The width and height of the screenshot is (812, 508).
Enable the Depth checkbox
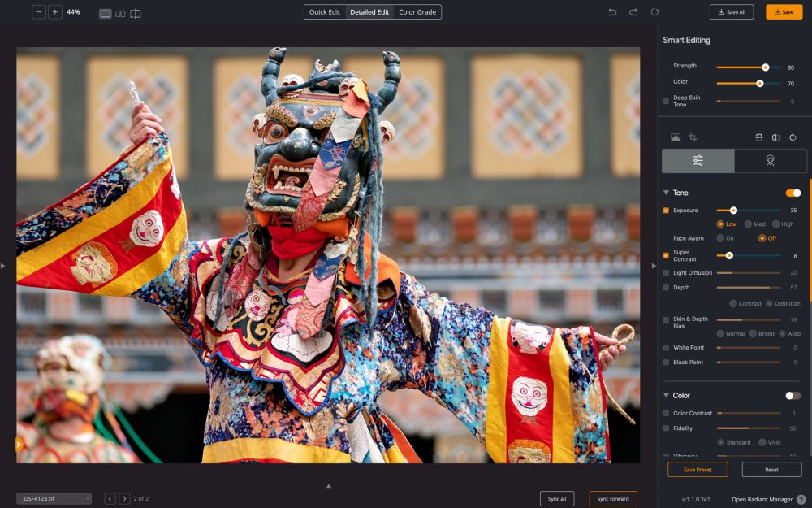point(666,287)
